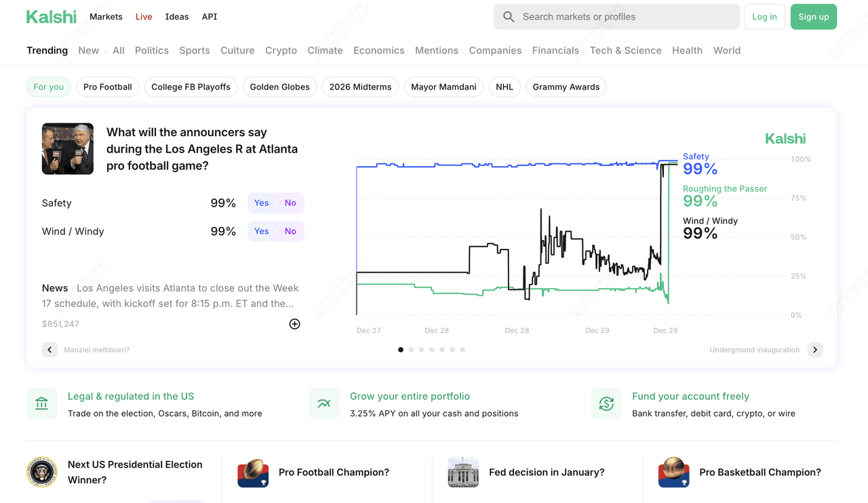Click the Pro Football Champion icon
868x503 pixels.
[x=253, y=472]
